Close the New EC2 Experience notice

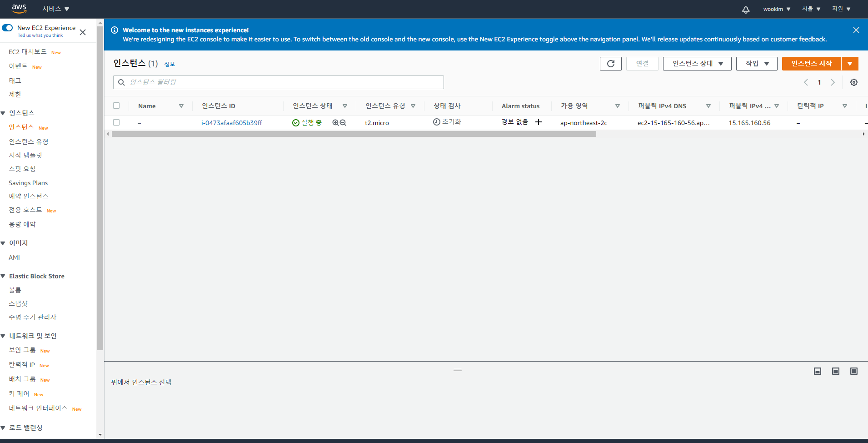(83, 32)
